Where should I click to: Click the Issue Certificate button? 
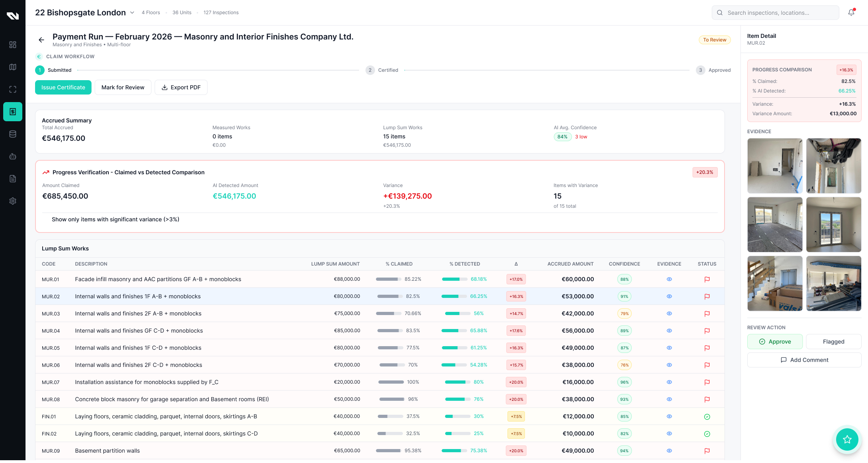click(x=63, y=87)
